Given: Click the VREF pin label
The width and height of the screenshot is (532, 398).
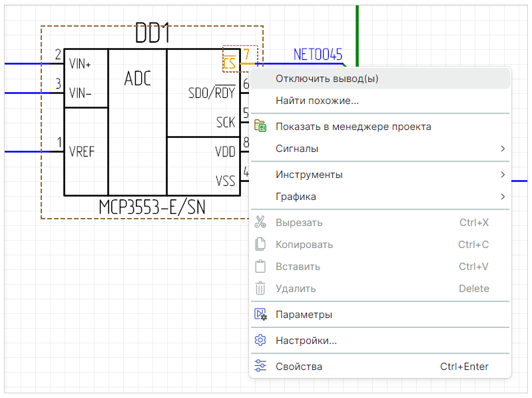Looking at the screenshot, I should [x=82, y=152].
